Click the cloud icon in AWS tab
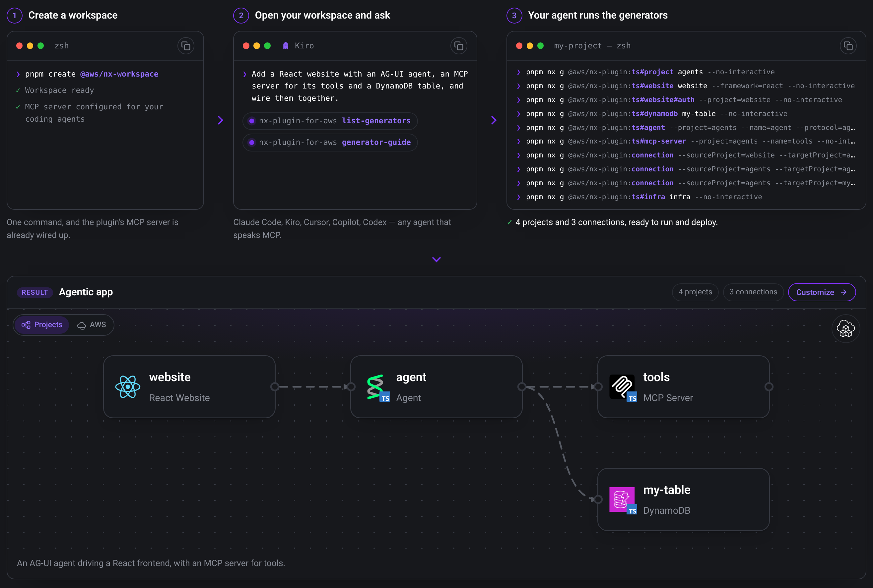The height and width of the screenshot is (588, 873). (81, 325)
